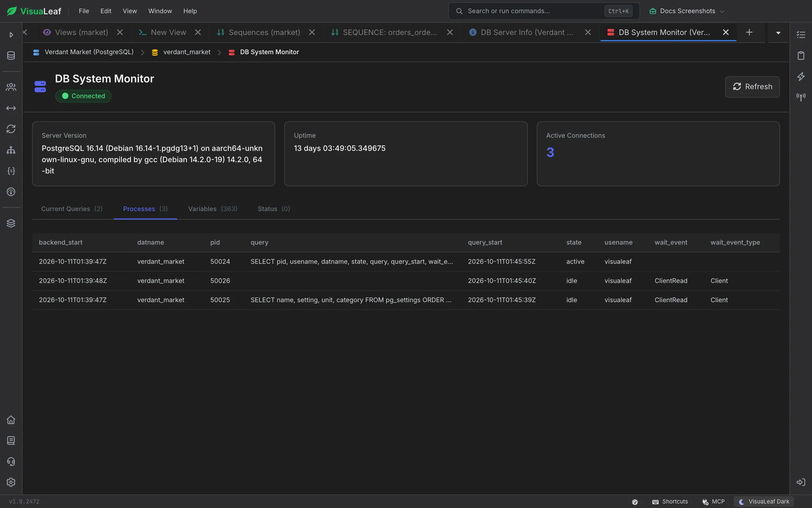Click the lightning bolt icon on right panel
The width and height of the screenshot is (812, 508).
[x=801, y=76]
